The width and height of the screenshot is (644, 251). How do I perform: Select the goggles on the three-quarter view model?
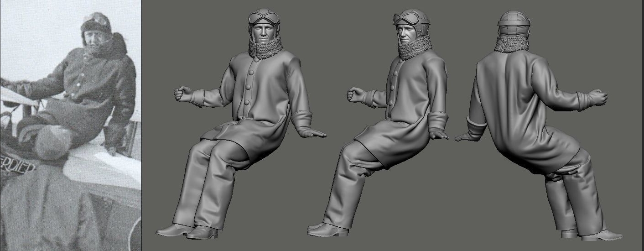pos(405,19)
